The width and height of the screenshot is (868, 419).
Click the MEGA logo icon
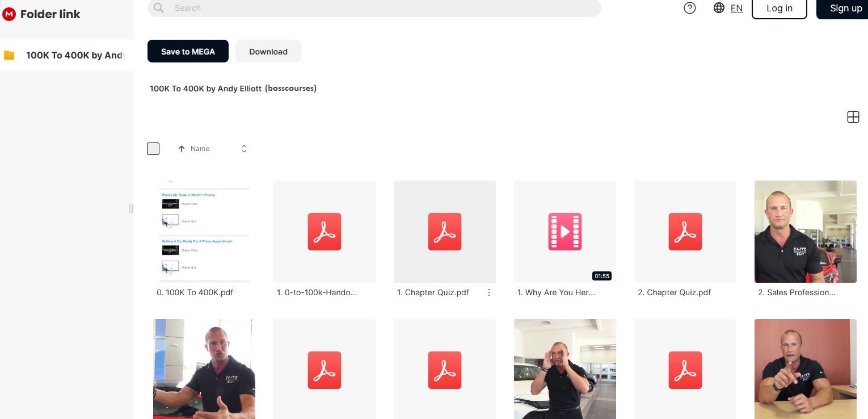tap(9, 14)
